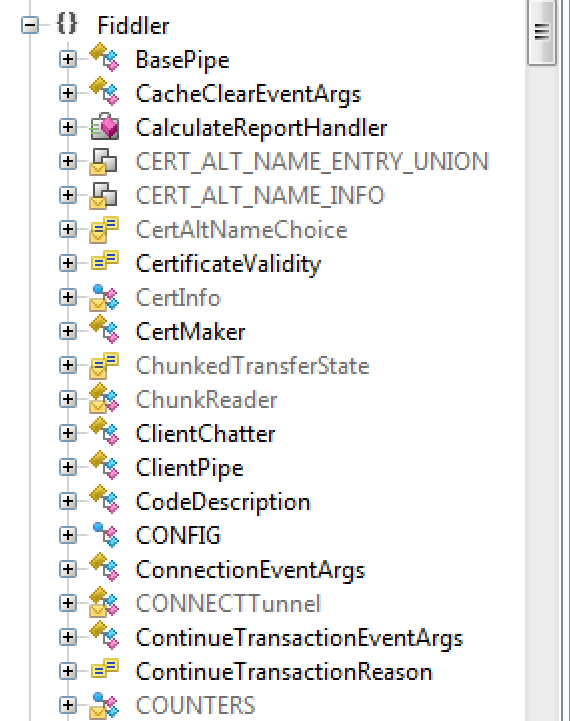Click the Fiddler namespace braces icon
This screenshot has height=721, width=570.
(x=67, y=24)
